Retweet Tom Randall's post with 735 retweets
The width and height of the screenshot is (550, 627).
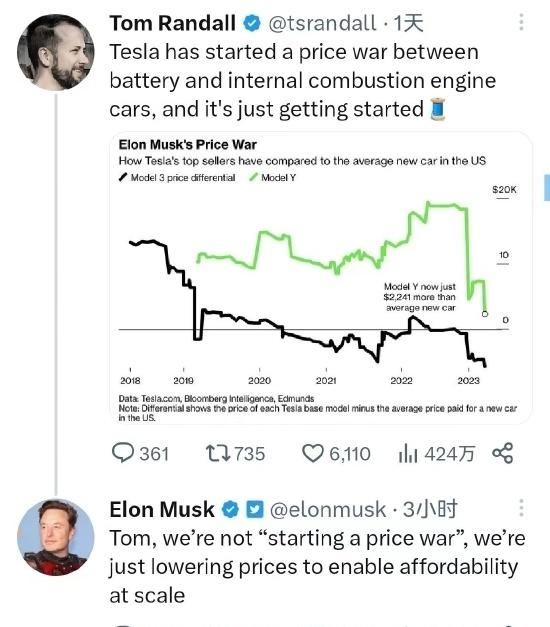point(235,454)
